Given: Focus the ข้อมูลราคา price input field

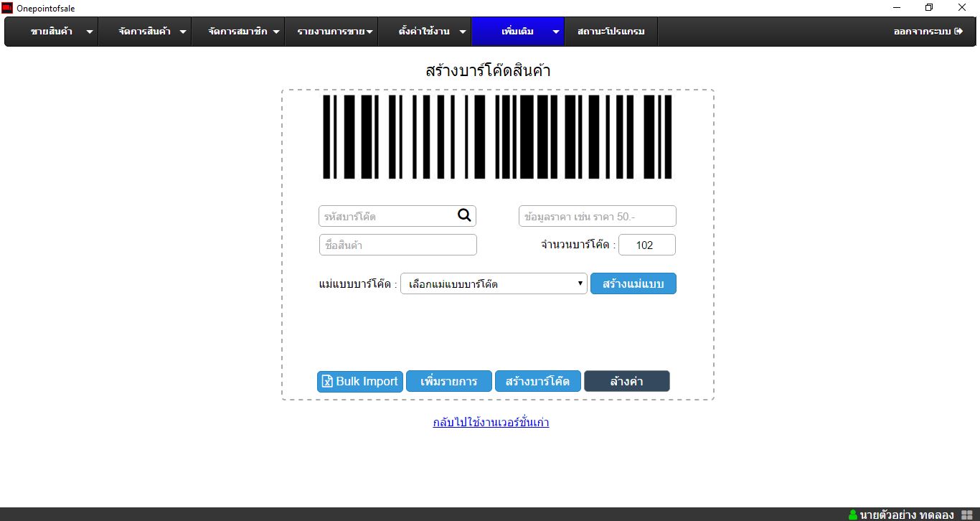Looking at the screenshot, I should (x=598, y=216).
